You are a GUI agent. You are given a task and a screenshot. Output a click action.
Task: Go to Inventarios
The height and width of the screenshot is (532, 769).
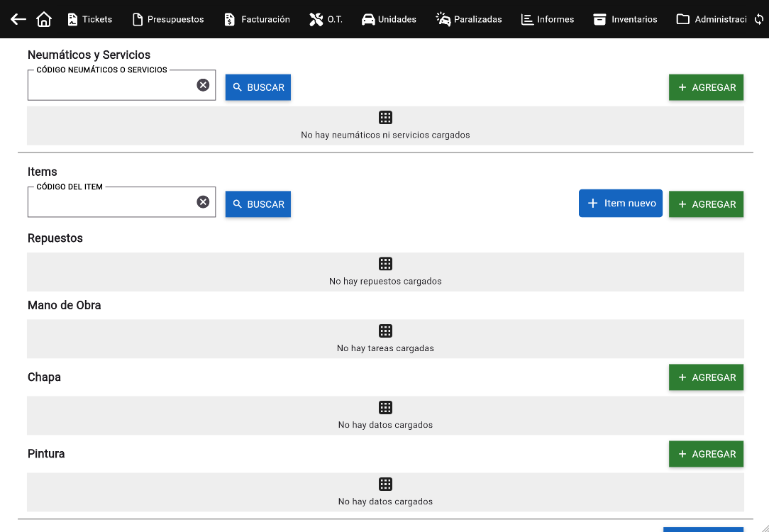(x=625, y=19)
